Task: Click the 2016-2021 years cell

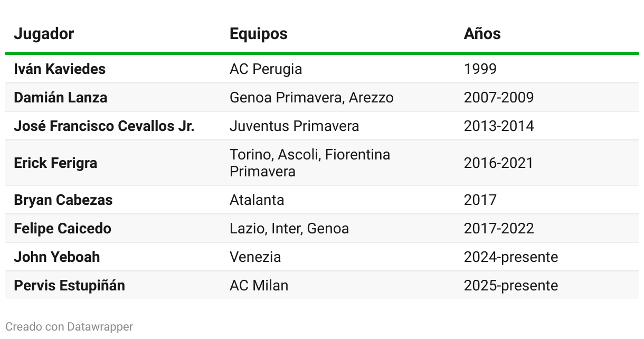Action: (499, 163)
